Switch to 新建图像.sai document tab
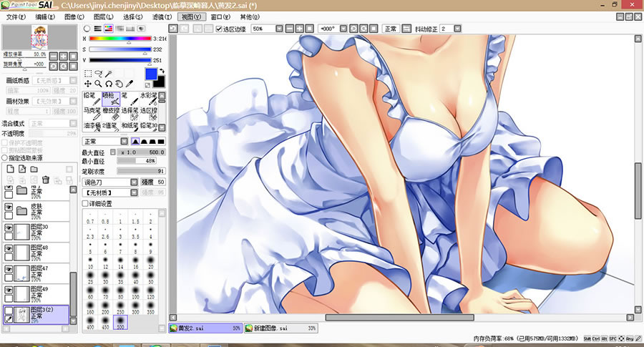 (x=281, y=328)
